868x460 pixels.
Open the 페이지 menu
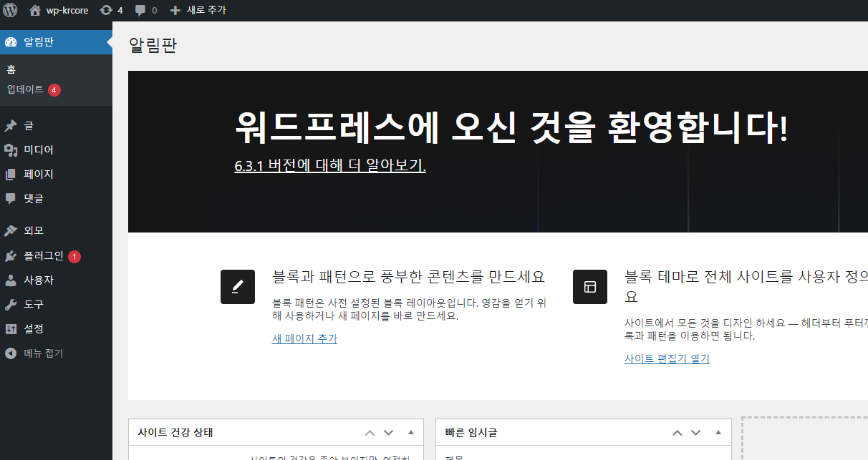coord(56,175)
